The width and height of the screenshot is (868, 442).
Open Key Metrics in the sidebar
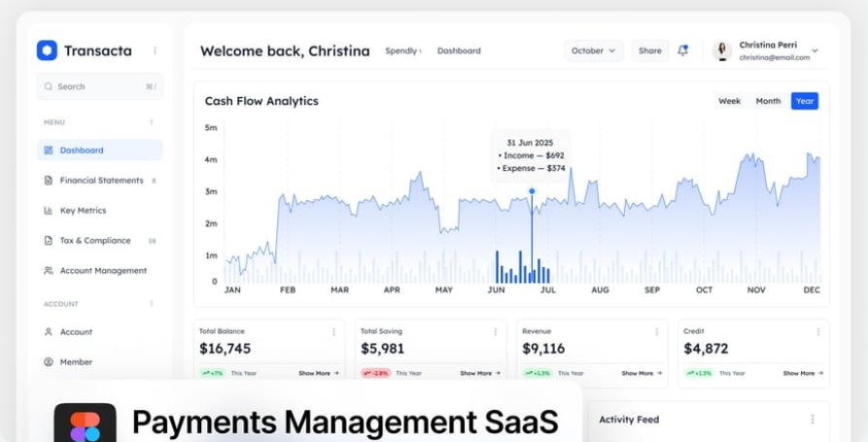pos(100,210)
